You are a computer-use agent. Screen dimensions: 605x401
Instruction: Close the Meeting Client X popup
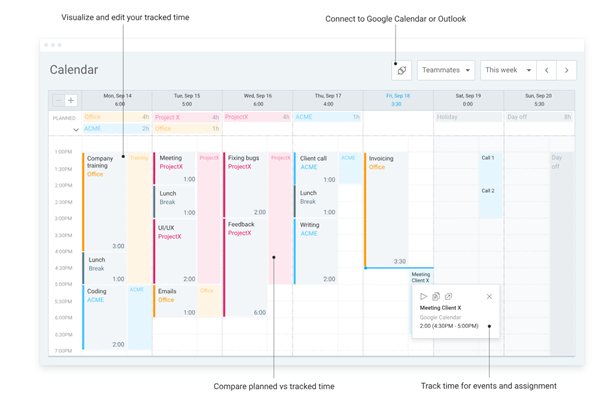(489, 297)
